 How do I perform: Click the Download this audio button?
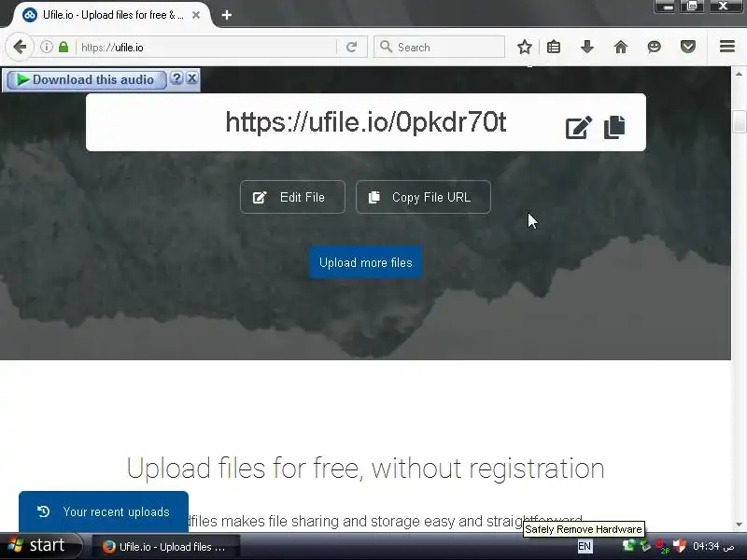[87, 79]
